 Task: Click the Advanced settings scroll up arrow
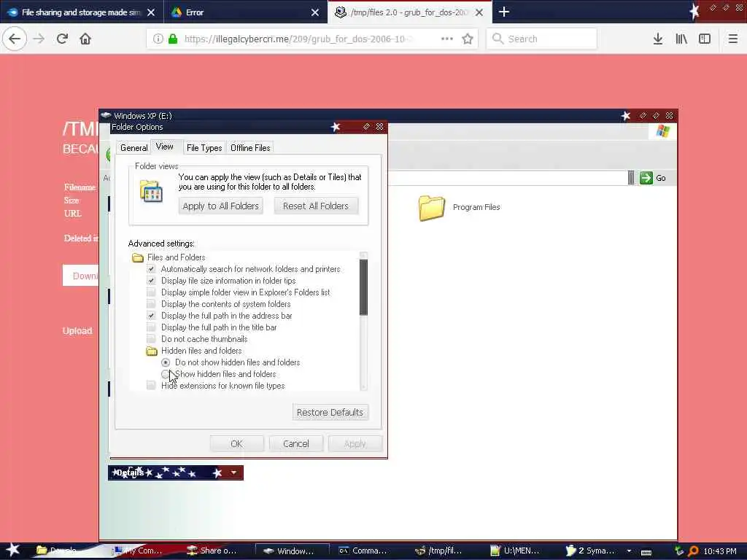pos(363,256)
